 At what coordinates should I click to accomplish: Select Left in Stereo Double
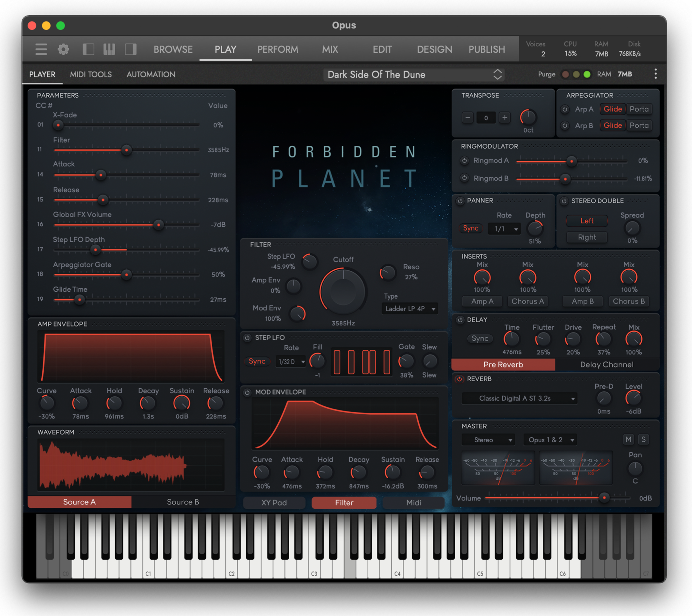tap(587, 221)
